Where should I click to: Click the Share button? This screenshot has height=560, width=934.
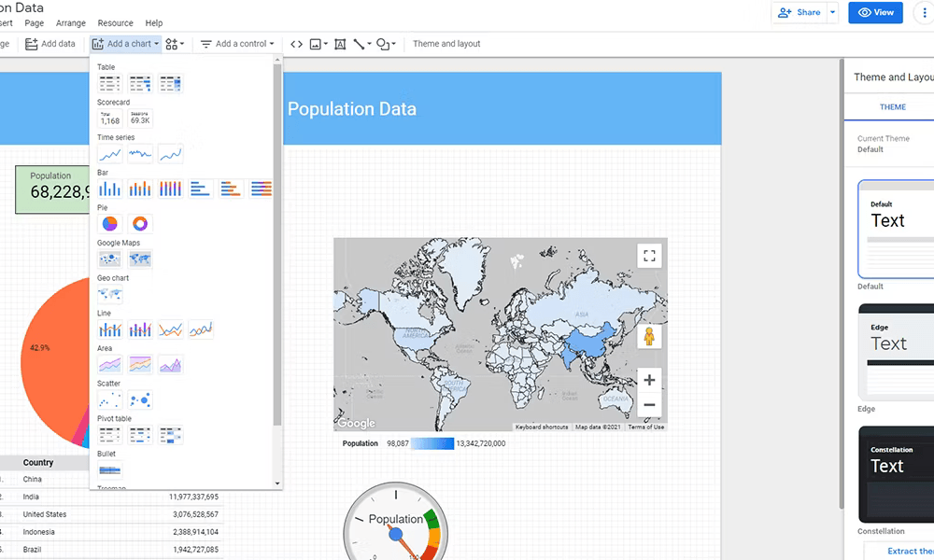800,12
